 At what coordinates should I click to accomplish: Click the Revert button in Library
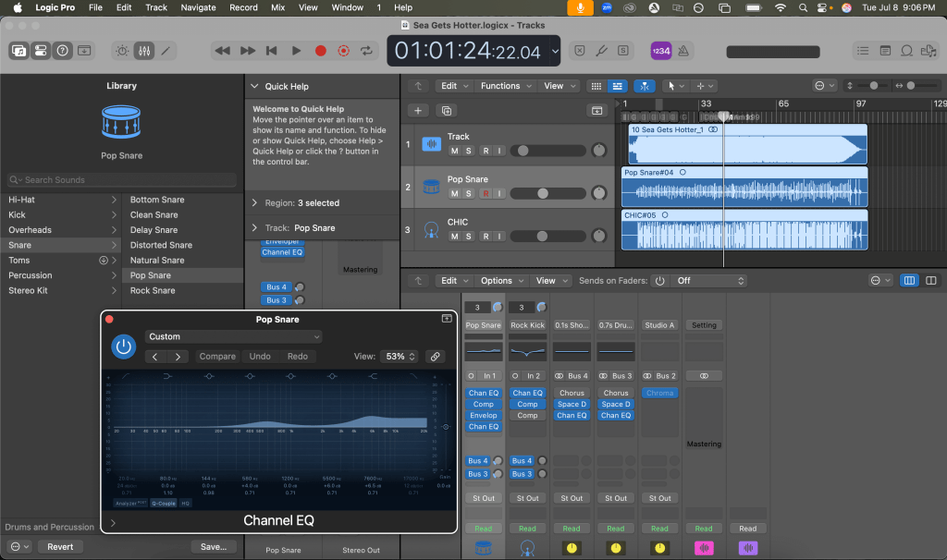60,547
